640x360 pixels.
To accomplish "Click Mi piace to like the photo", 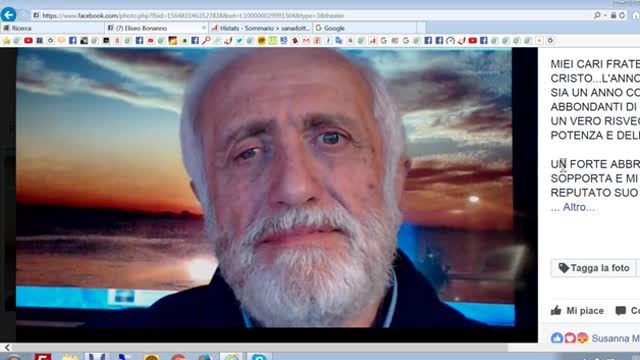I will pyautogui.click(x=577, y=311).
